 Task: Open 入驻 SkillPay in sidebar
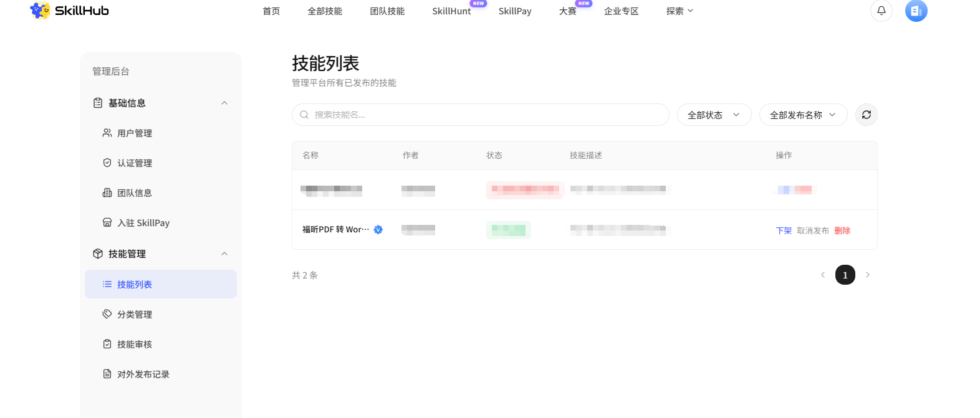tap(161, 222)
